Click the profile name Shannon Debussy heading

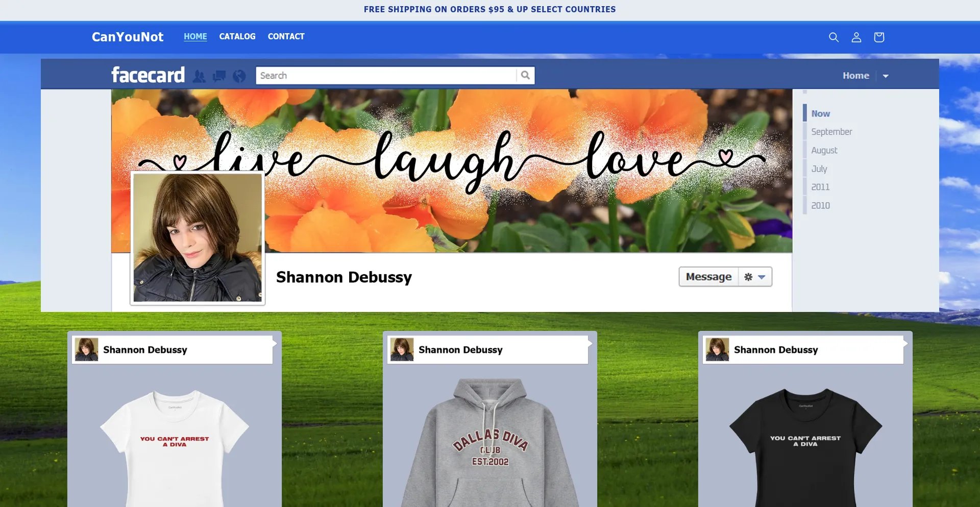click(344, 277)
